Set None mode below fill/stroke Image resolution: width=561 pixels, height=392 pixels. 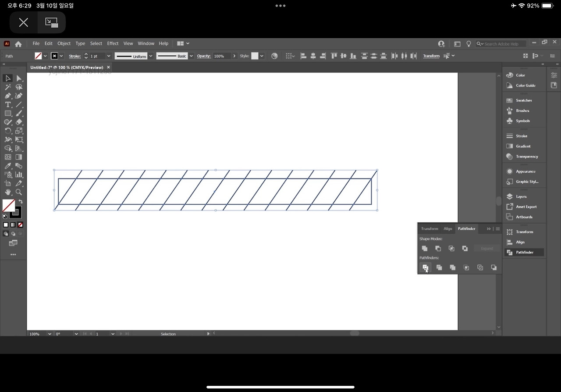[20, 225]
